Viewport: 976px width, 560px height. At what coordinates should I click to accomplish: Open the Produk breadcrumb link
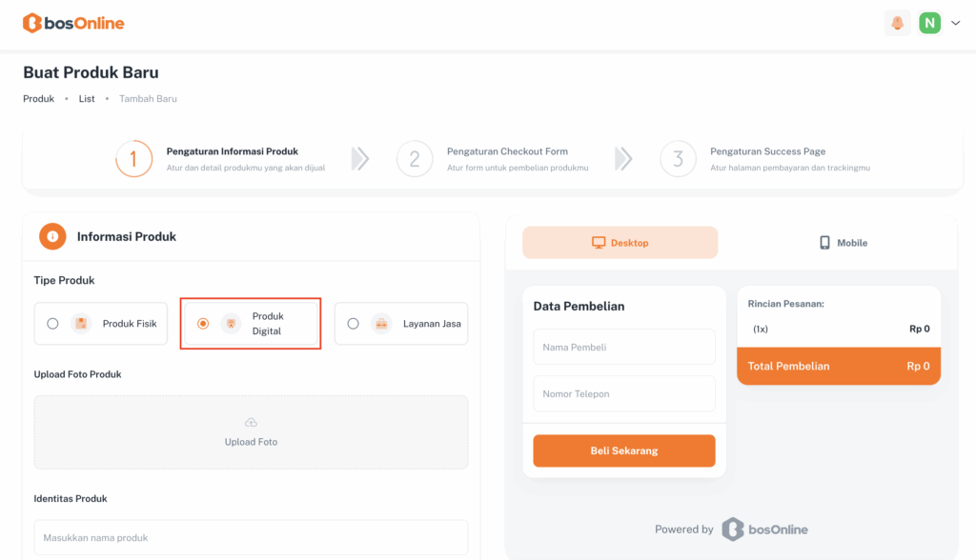[x=38, y=98]
